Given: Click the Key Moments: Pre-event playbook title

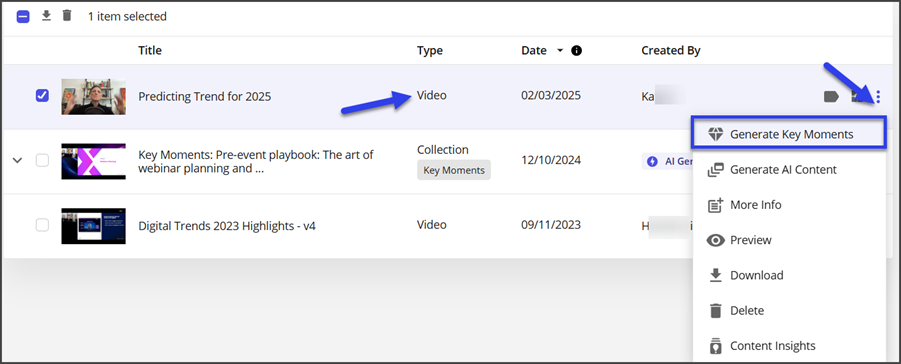Looking at the screenshot, I should (256, 162).
